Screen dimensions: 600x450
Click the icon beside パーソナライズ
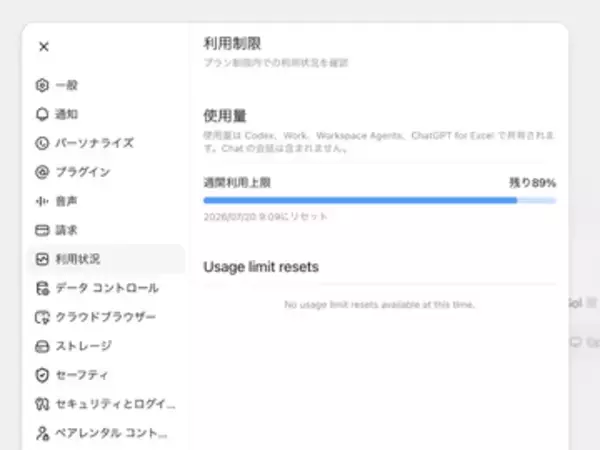(42, 143)
